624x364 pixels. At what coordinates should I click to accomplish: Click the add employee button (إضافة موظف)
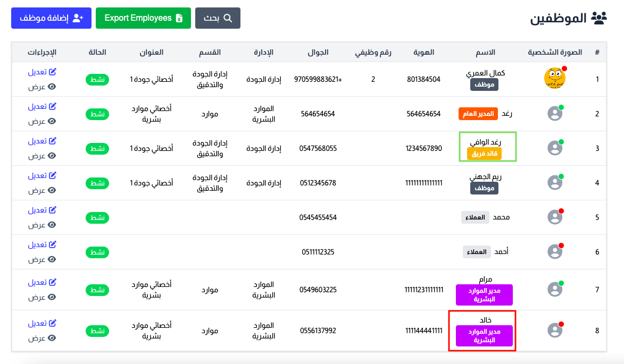51,18
